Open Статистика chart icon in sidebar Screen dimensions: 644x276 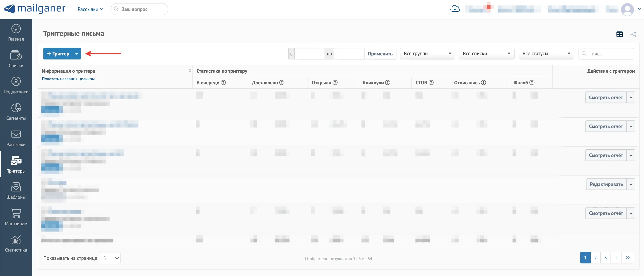point(16,240)
